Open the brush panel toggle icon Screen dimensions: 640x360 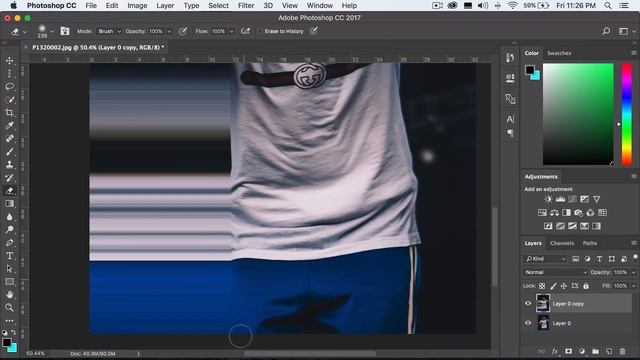65,31
